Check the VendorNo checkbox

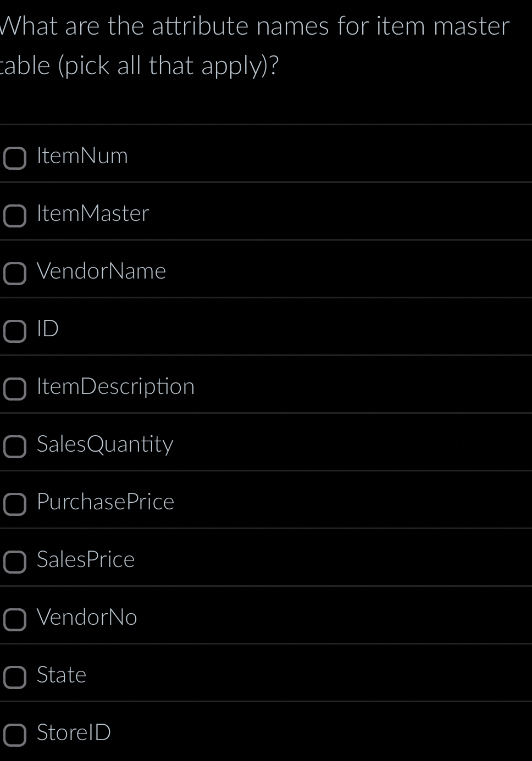coord(15,620)
